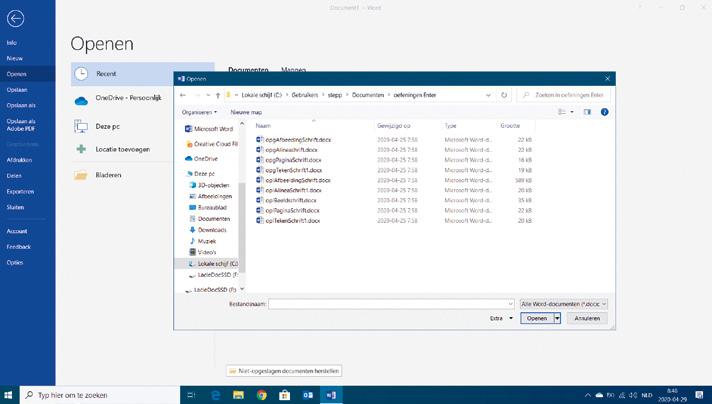The height and width of the screenshot is (404, 712).
Task: Choose Opslaan als in the sidebar
Action: coord(21,105)
